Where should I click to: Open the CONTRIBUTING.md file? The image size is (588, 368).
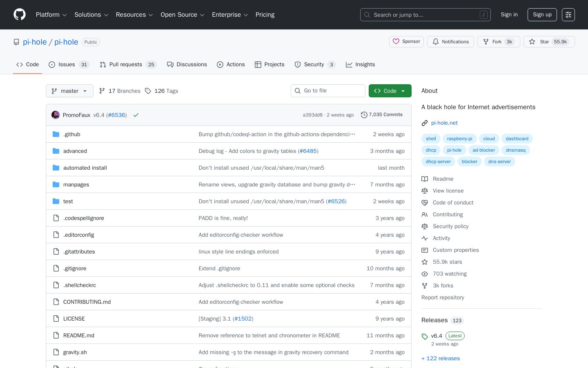pyautogui.click(x=87, y=302)
